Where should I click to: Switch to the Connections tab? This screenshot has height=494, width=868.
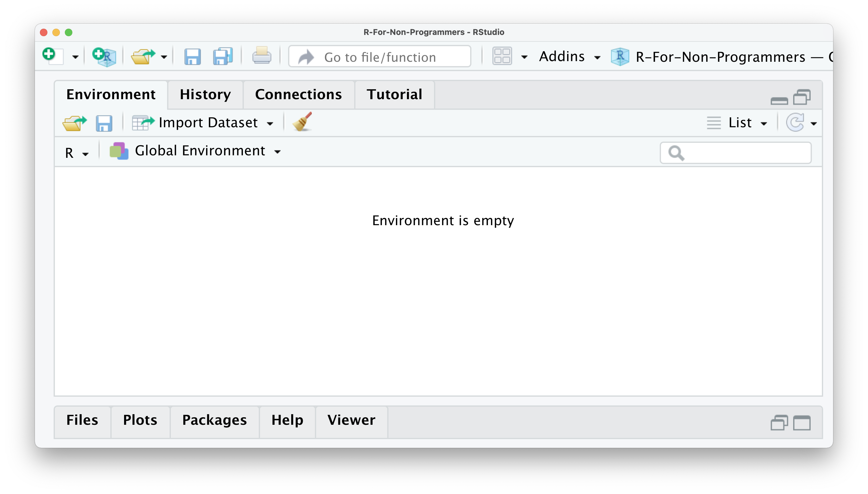[x=298, y=95]
